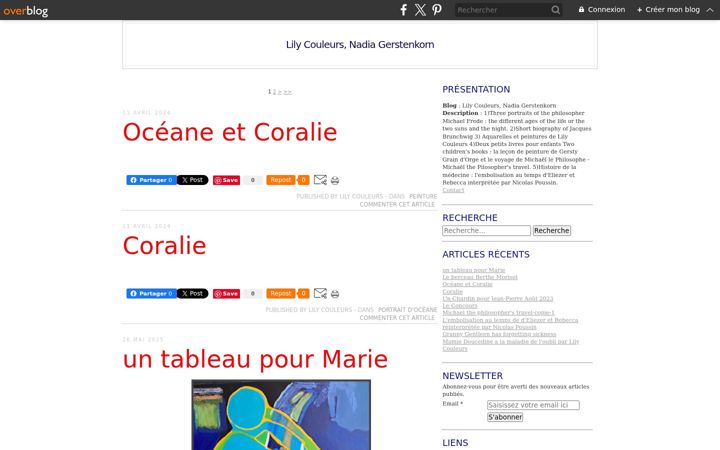The width and height of the screenshot is (720, 450).
Task: Repost the Océane et Coralie article
Action: click(281, 180)
